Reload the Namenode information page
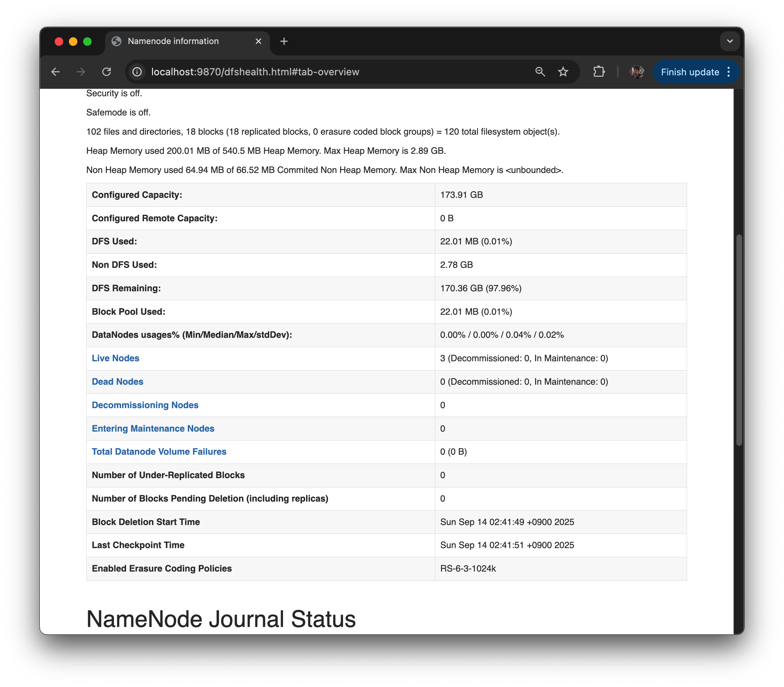 click(x=107, y=72)
